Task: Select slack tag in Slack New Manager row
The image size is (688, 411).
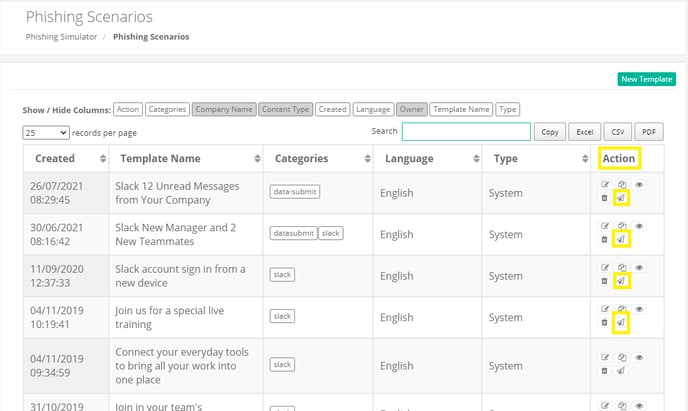Action: (330, 233)
